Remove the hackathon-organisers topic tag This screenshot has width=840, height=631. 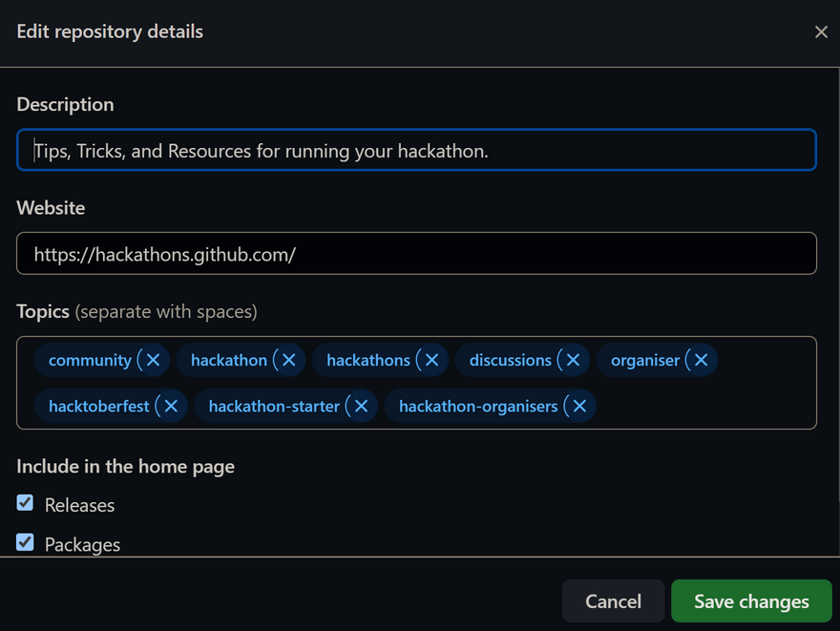point(578,406)
